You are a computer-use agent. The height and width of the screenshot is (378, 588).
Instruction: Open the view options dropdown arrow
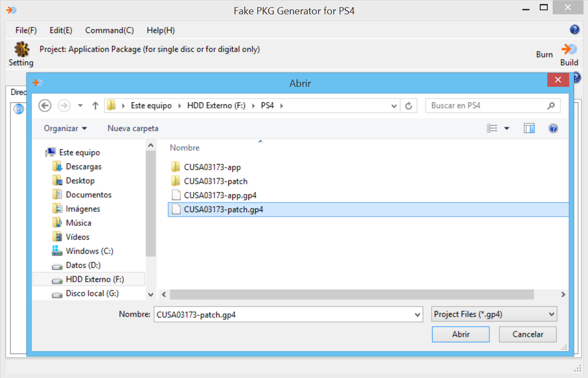pos(507,129)
